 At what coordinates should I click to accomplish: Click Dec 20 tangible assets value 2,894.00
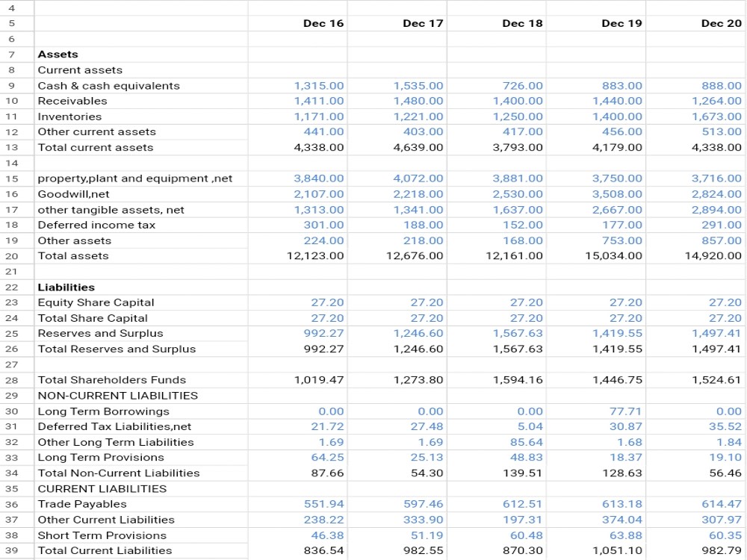click(716, 210)
